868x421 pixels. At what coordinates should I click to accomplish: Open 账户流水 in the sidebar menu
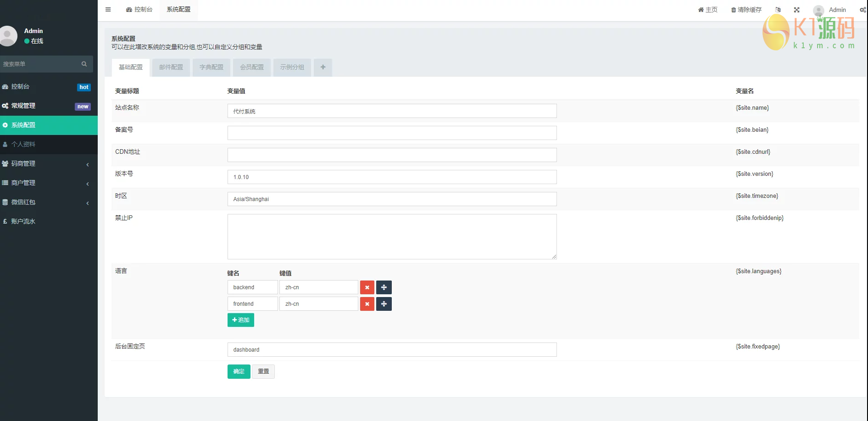[x=49, y=222]
